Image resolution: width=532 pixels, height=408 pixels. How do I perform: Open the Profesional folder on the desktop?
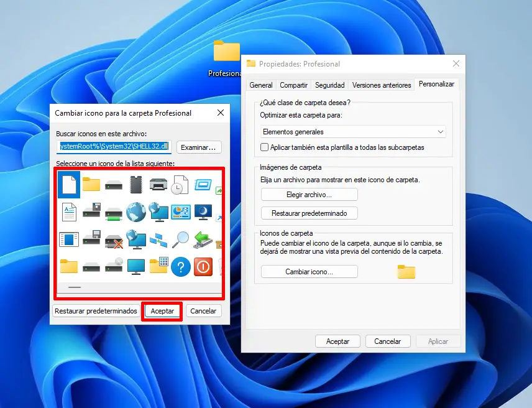pos(226,58)
